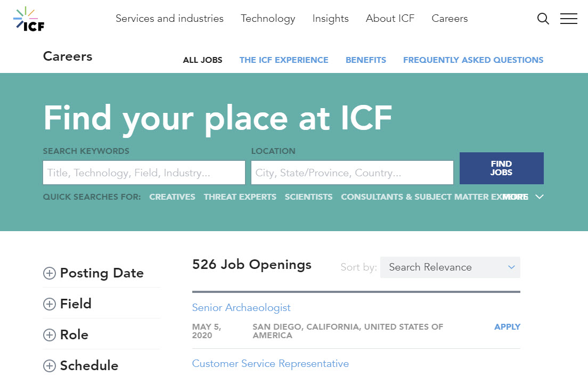Apply to the Senior Archaeologist position
This screenshot has width=588, height=376.
pos(507,326)
